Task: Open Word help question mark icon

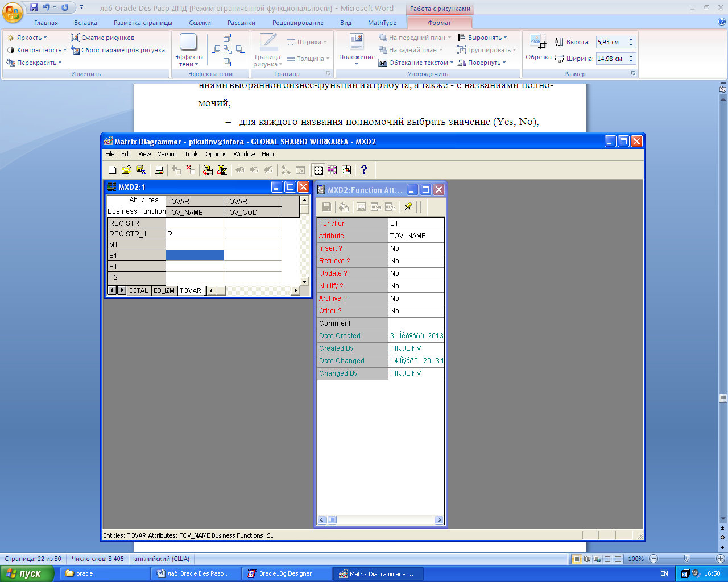Action: [x=722, y=22]
